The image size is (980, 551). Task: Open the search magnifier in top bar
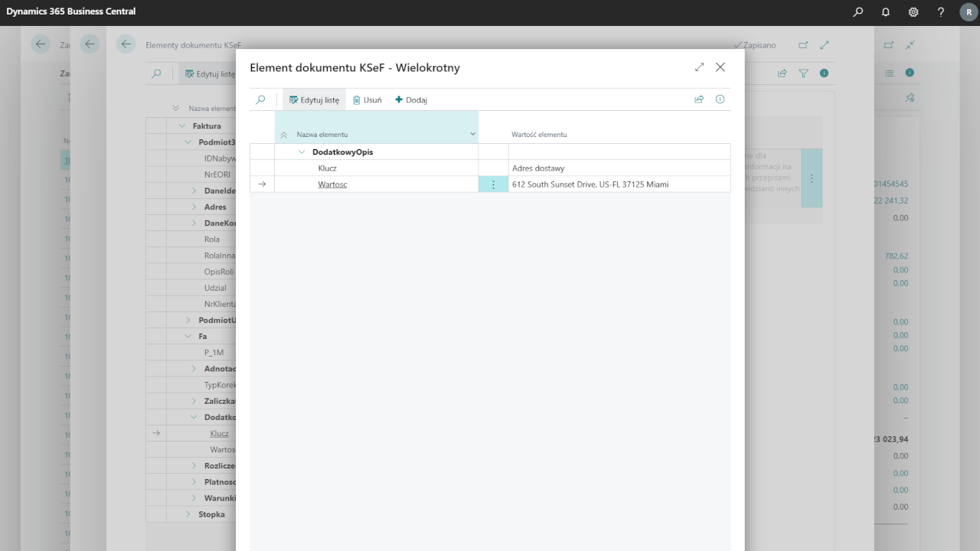click(x=858, y=12)
